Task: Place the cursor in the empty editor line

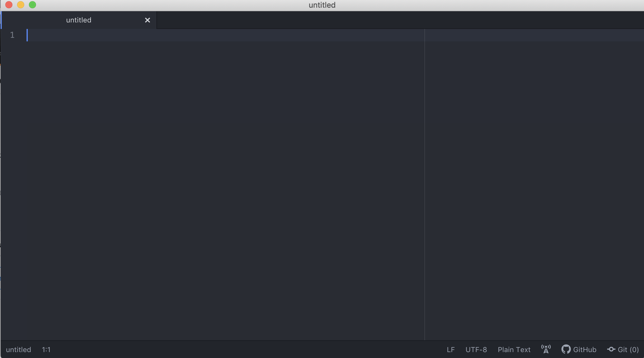Action: (x=118, y=35)
